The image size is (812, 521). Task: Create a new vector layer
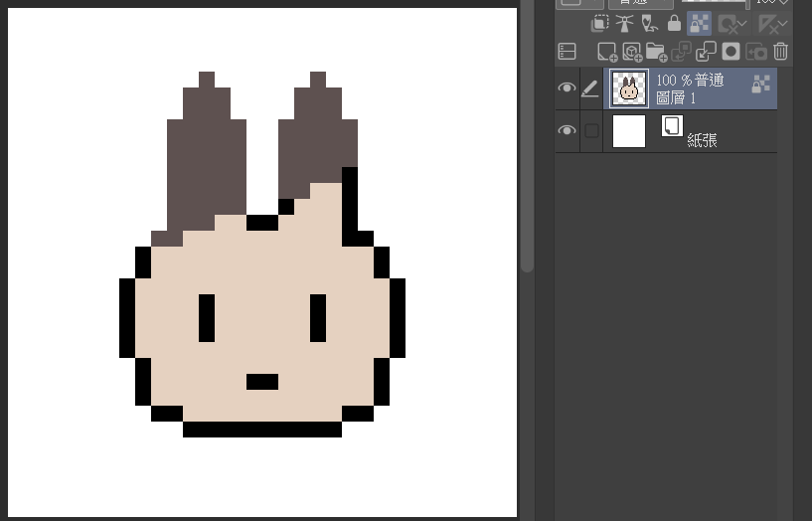[632, 52]
